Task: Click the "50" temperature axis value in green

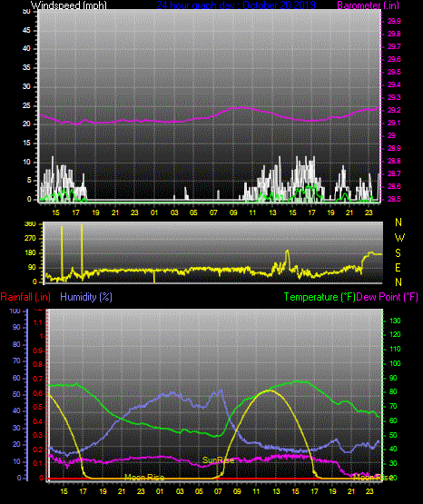Action: [x=393, y=435]
